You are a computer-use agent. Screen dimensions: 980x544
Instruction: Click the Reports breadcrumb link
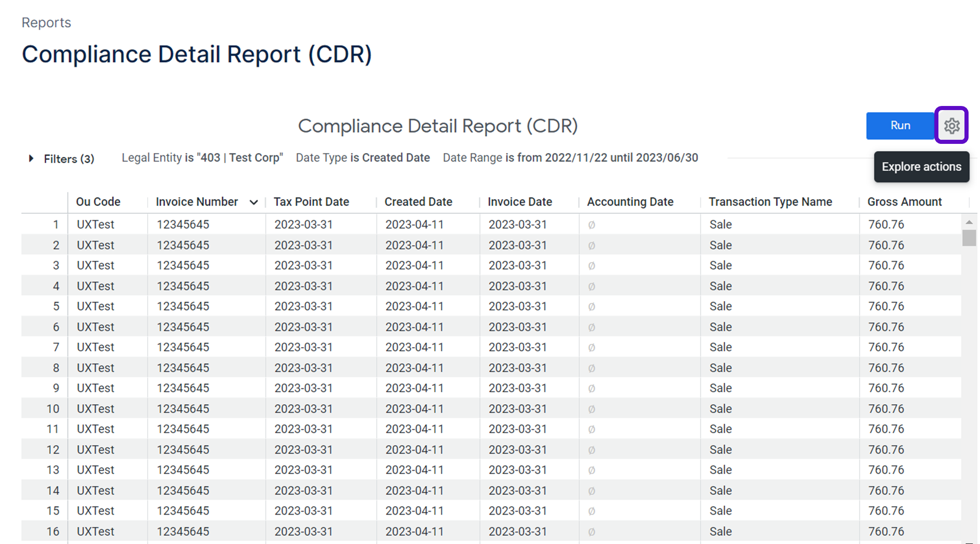[46, 22]
